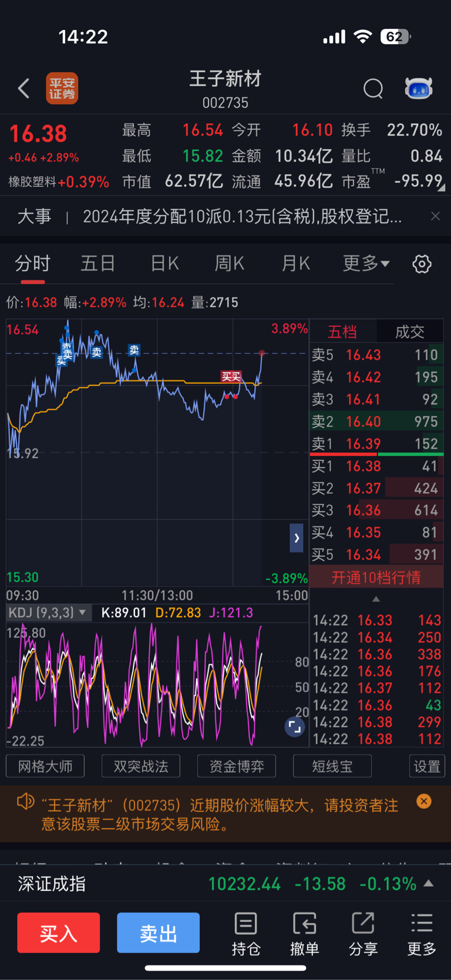
Task: Switch to 周K tab
Action: pos(230,263)
